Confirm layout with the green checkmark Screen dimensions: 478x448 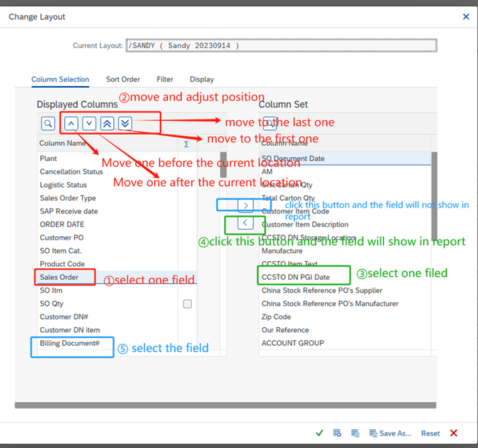pos(320,433)
